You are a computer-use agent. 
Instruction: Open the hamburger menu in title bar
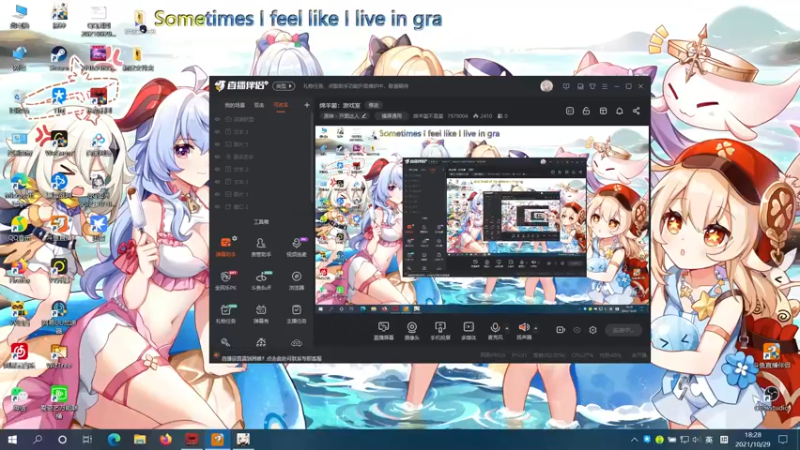tap(605, 86)
